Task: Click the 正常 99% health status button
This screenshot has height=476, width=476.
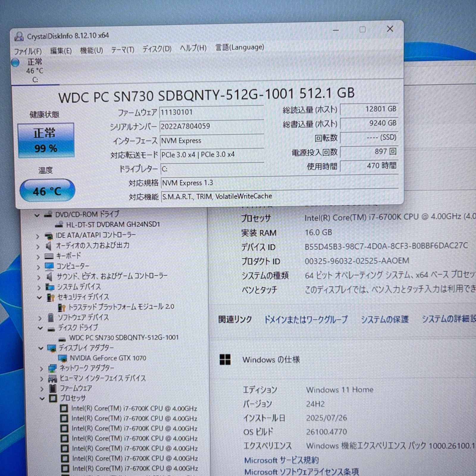Action: [46, 140]
